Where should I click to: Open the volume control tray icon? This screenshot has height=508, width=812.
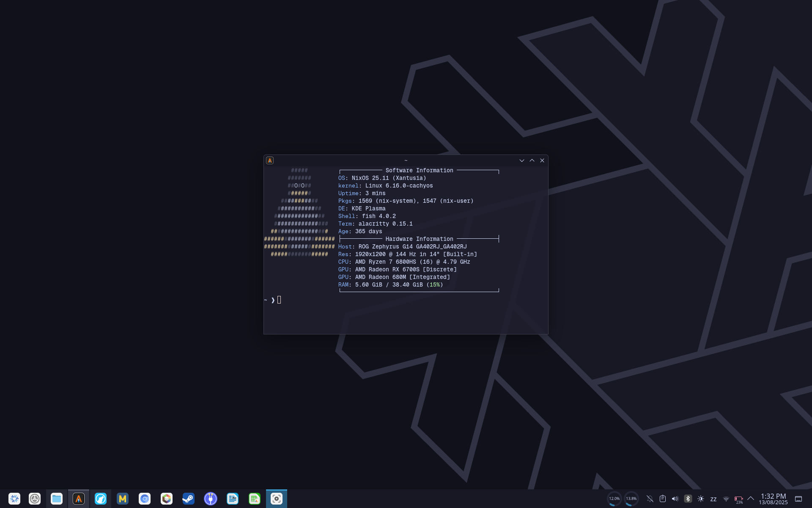click(x=675, y=499)
